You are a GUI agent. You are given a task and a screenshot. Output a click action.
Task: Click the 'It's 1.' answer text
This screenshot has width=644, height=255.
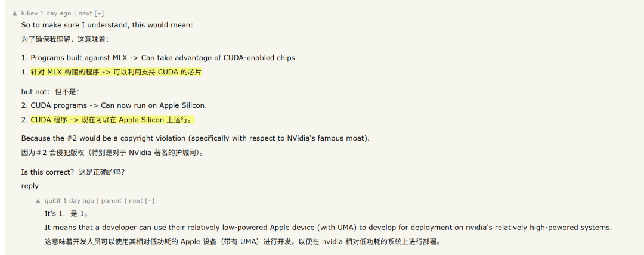point(56,214)
